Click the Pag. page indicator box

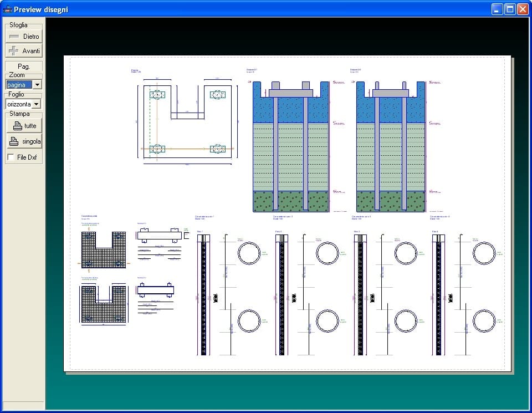click(x=24, y=66)
